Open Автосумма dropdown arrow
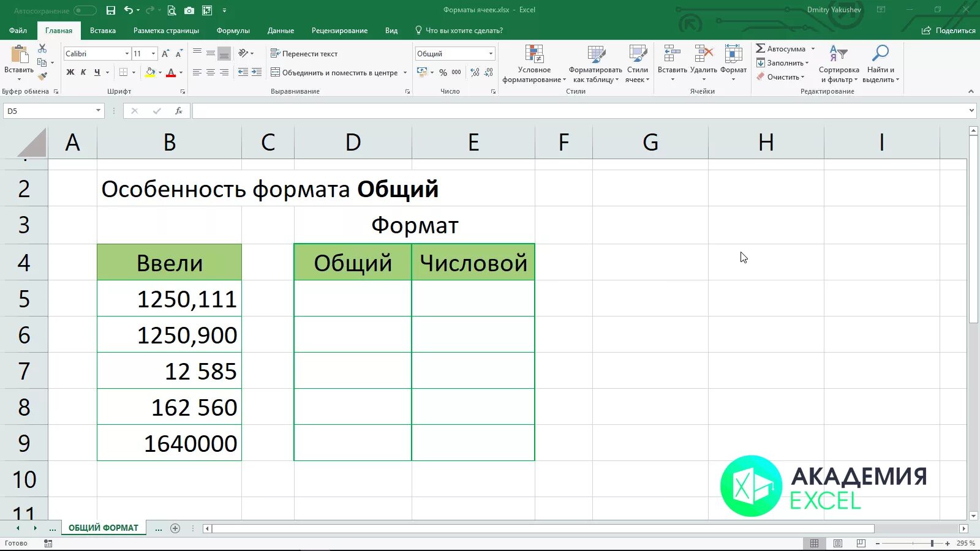This screenshot has width=980, height=551. [x=813, y=49]
